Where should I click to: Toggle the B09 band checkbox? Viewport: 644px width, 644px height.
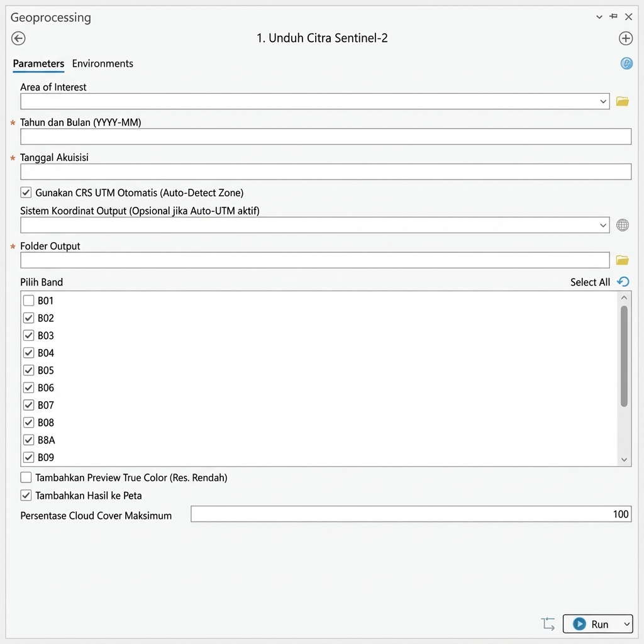coord(28,457)
